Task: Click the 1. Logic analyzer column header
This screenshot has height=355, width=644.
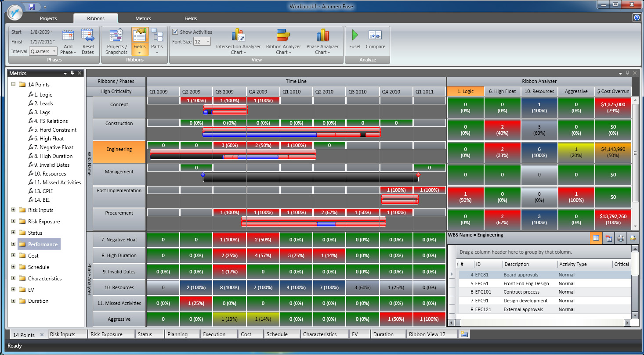Action: point(465,91)
